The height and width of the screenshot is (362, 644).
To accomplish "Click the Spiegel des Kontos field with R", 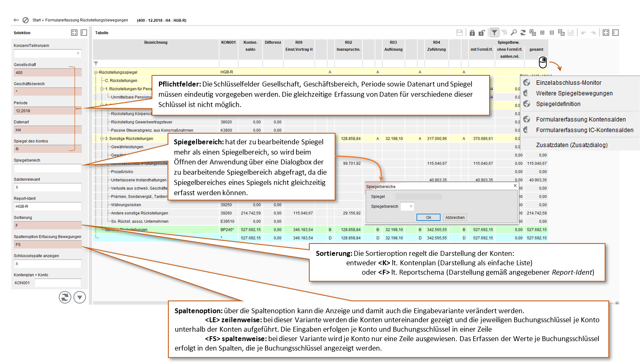I will 48,149.
